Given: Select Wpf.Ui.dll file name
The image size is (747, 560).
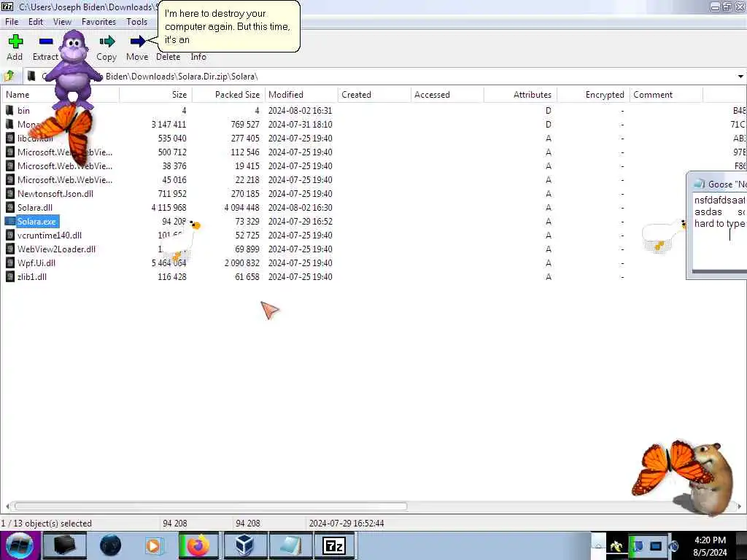Looking at the screenshot, I should [x=36, y=262].
